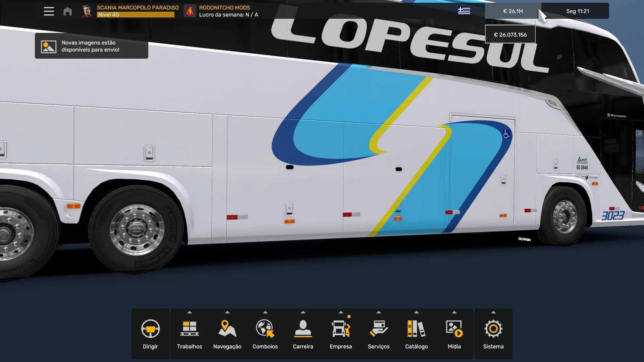Image resolution: width=644 pixels, height=362 pixels.
Task: Click the € 26,1M money button
Action: point(513,11)
